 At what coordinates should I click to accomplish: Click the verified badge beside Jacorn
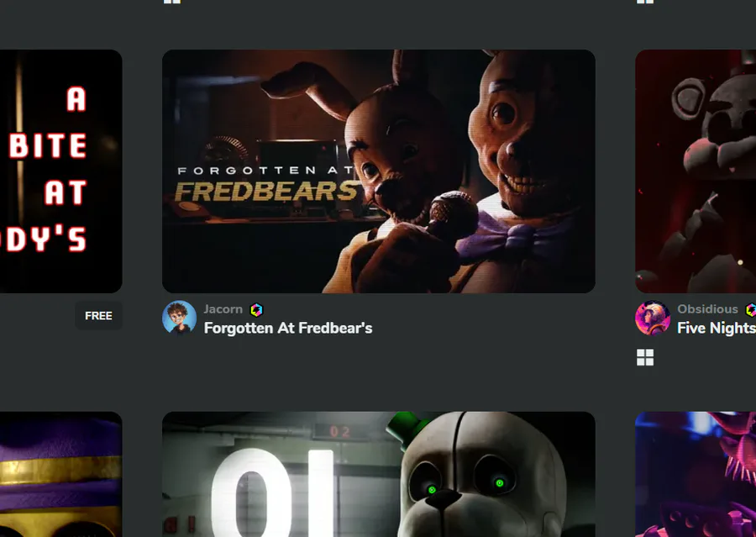point(256,310)
